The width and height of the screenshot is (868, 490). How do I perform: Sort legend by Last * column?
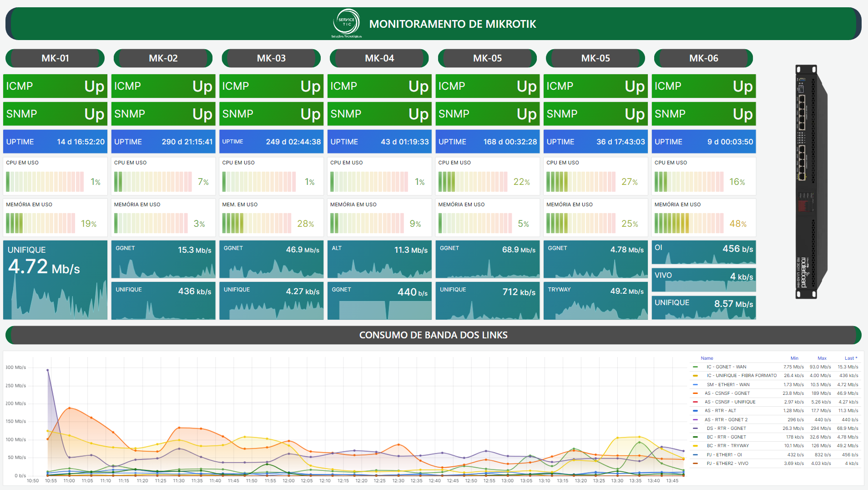[851, 358]
